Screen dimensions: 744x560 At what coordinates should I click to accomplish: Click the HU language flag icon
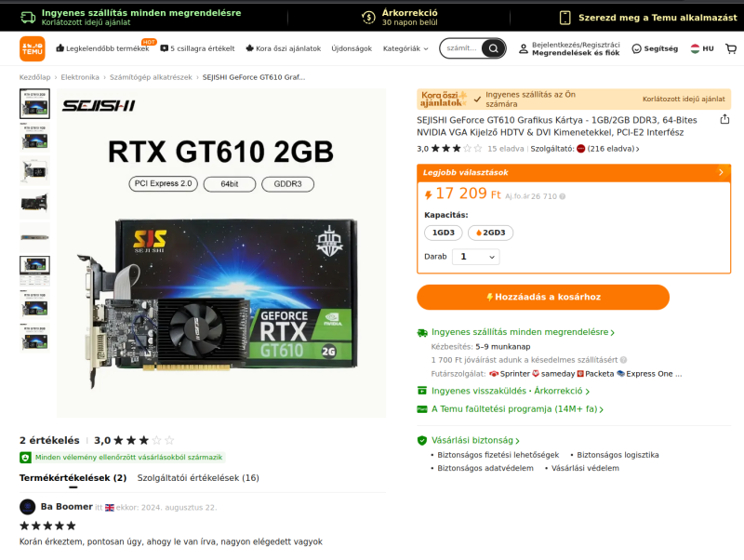[x=695, y=48]
